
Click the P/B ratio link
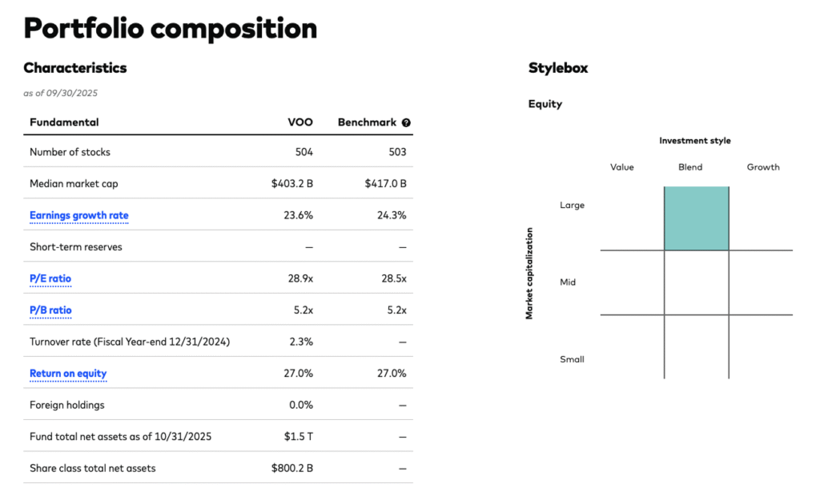[x=50, y=310]
